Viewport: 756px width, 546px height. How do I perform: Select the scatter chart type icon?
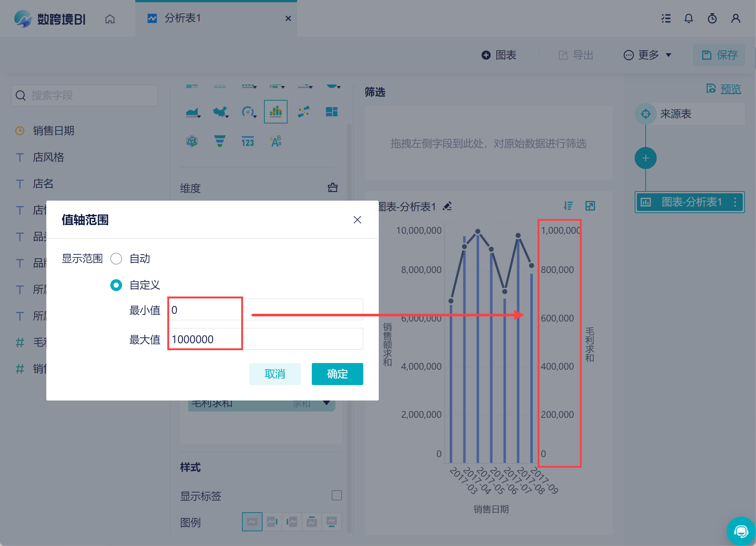click(303, 112)
